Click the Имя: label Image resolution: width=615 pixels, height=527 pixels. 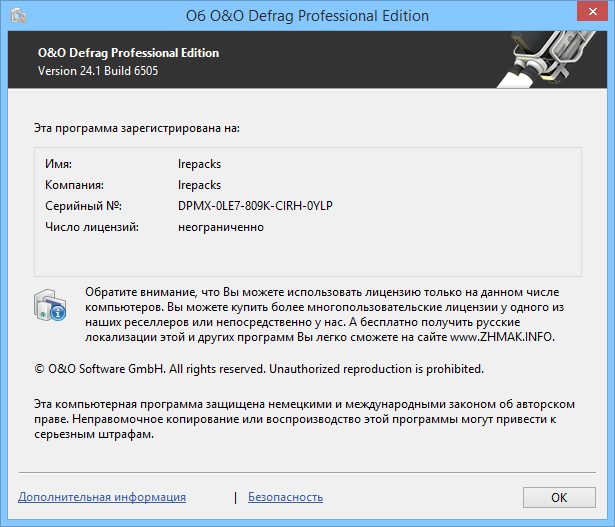coord(58,164)
